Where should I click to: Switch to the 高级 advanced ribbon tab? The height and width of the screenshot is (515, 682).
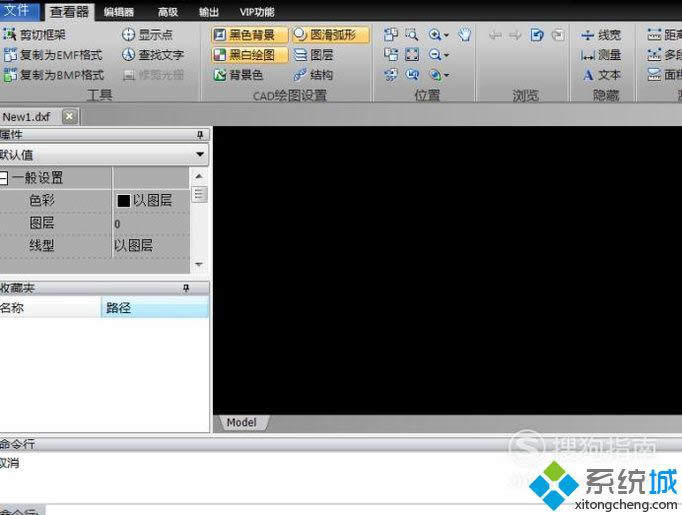[168, 12]
